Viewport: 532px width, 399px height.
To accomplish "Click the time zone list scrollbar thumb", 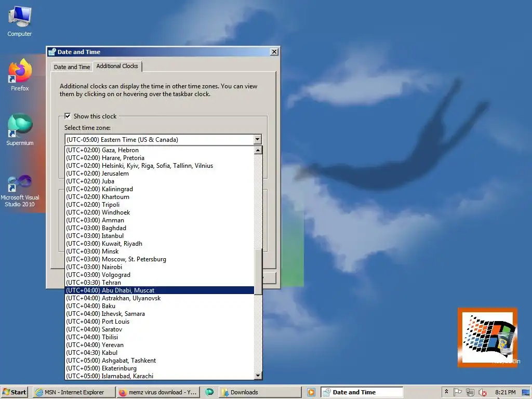I will point(258,271).
